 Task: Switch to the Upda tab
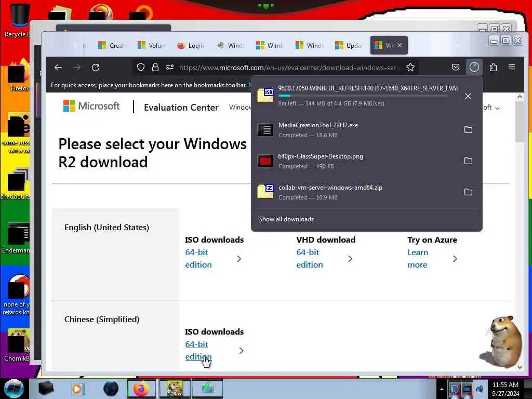point(349,45)
